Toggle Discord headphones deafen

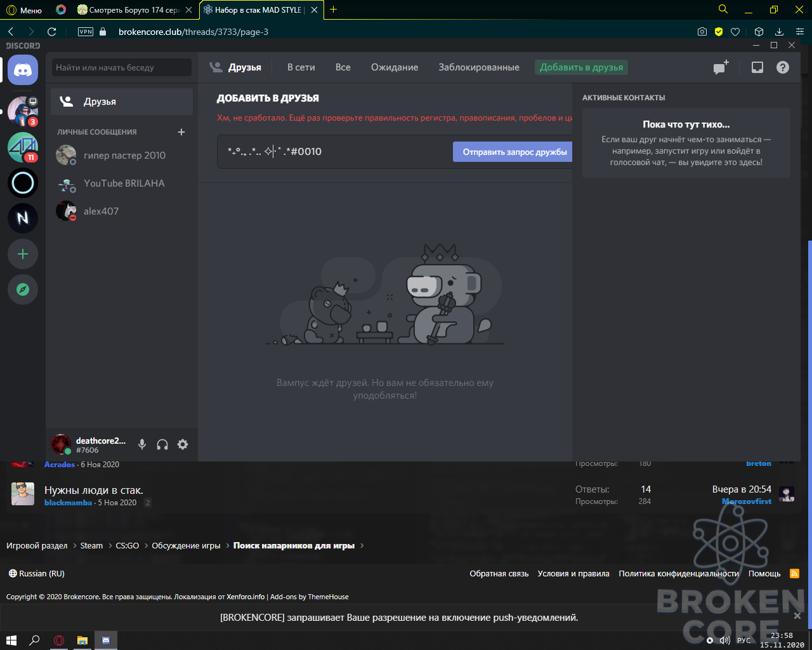click(x=162, y=444)
